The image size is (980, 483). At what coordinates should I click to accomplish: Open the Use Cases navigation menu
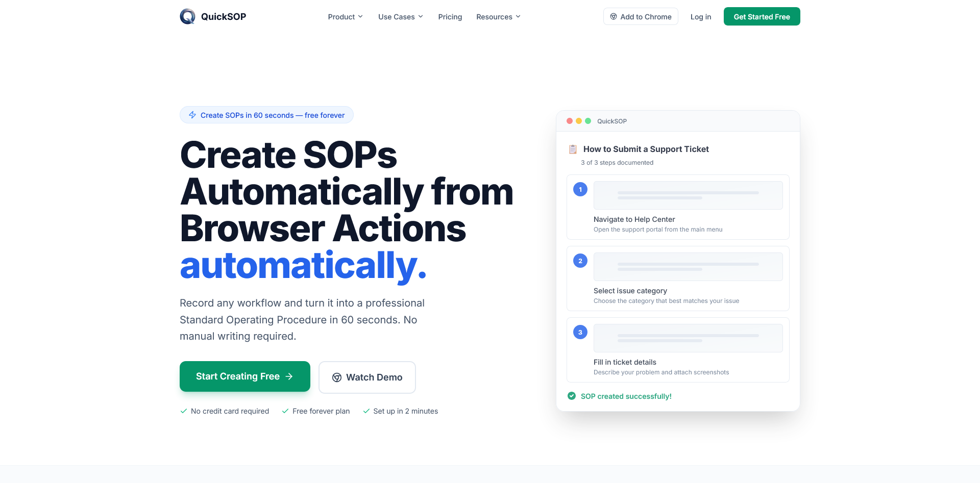[401, 17]
